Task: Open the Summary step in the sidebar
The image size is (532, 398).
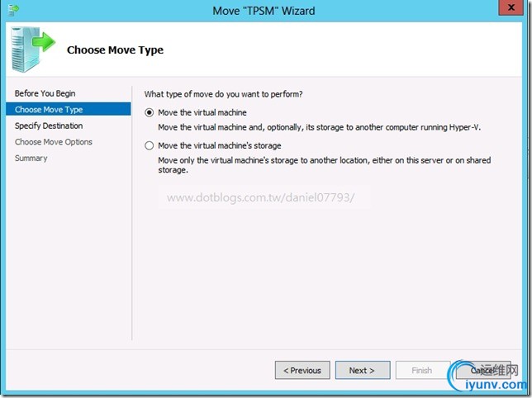Action: [x=31, y=158]
